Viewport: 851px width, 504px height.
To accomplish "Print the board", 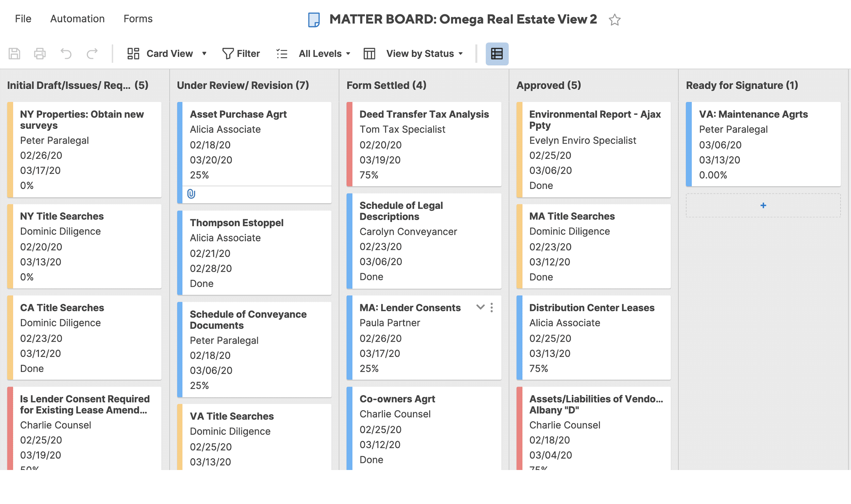I will (x=40, y=53).
